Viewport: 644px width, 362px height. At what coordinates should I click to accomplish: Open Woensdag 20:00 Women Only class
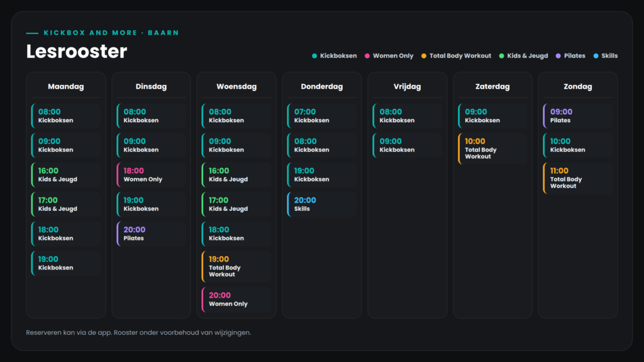[236, 300]
